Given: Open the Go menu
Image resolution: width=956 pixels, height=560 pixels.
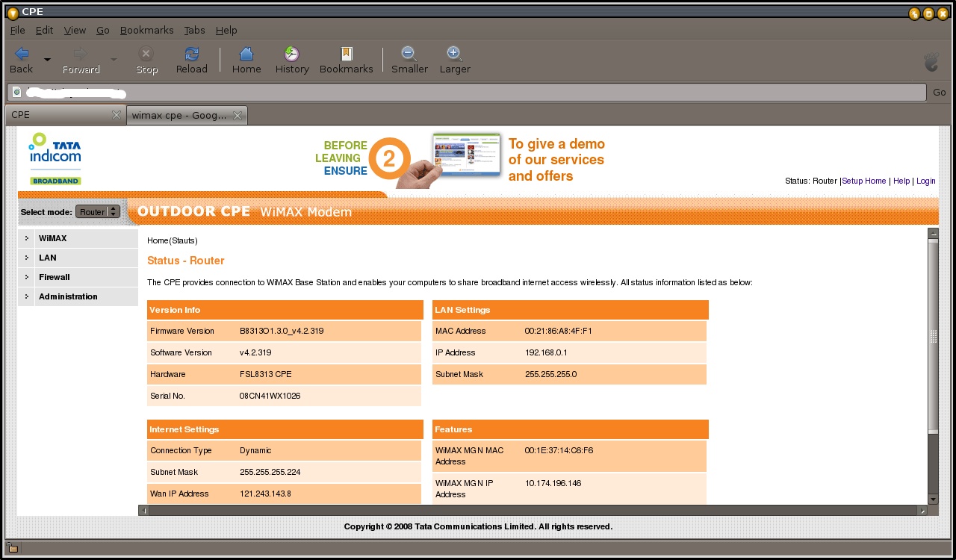Looking at the screenshot, I should 103,31.
